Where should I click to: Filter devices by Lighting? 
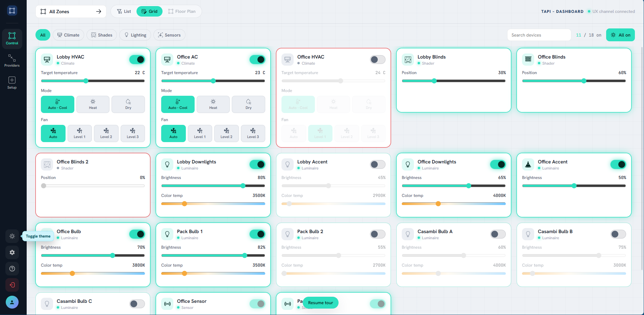point(135,35)
